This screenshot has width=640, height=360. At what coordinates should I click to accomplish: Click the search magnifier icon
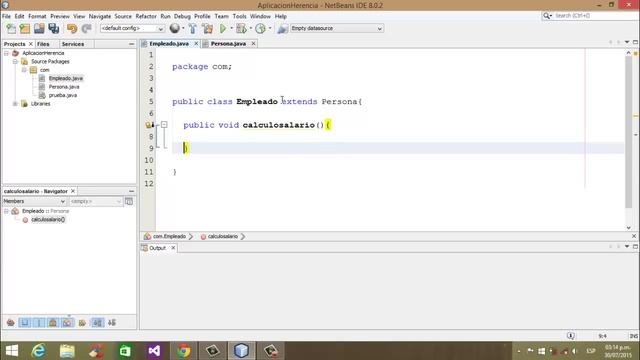(x=546, y=16)
